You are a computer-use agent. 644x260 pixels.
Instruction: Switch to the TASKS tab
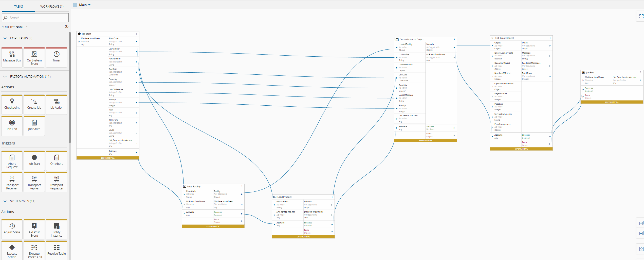[x=19, y=6]
